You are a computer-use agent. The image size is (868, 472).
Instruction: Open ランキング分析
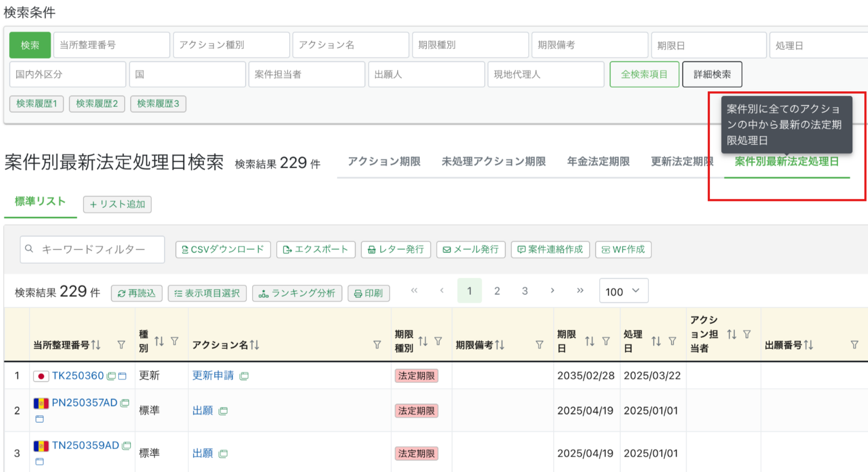(297, 293)
